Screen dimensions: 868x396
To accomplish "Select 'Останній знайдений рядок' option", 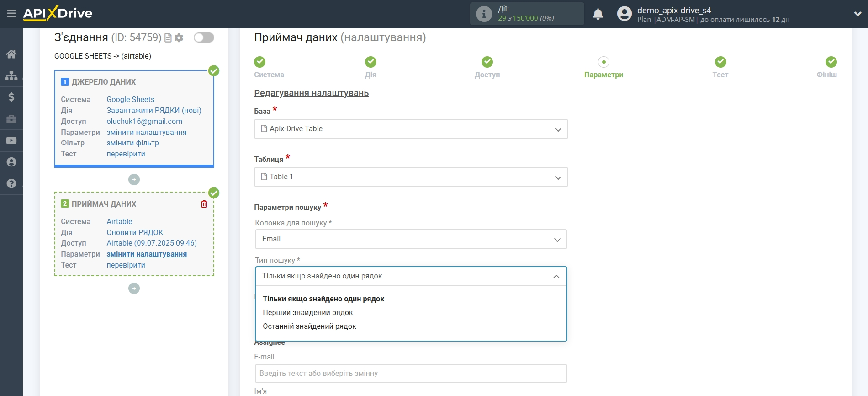I will coord(309,326).
